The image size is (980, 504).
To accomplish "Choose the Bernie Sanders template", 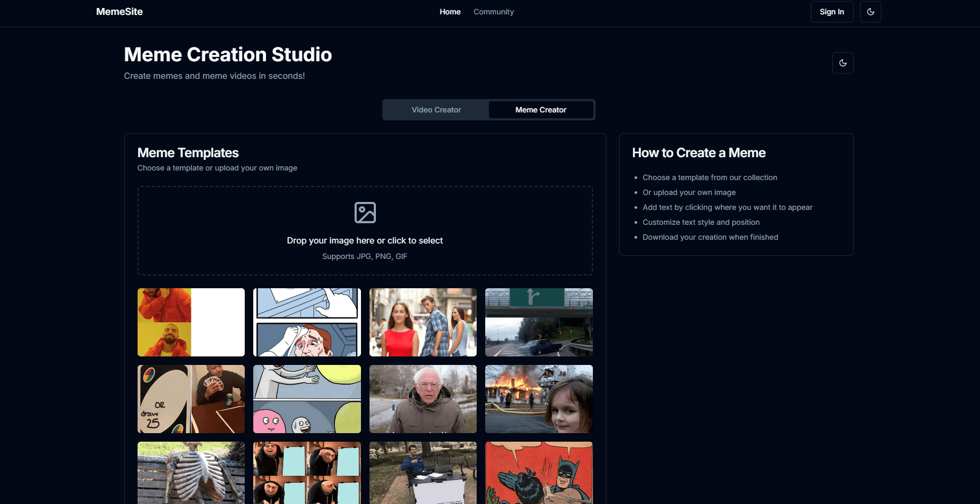I will coord(423,399).
